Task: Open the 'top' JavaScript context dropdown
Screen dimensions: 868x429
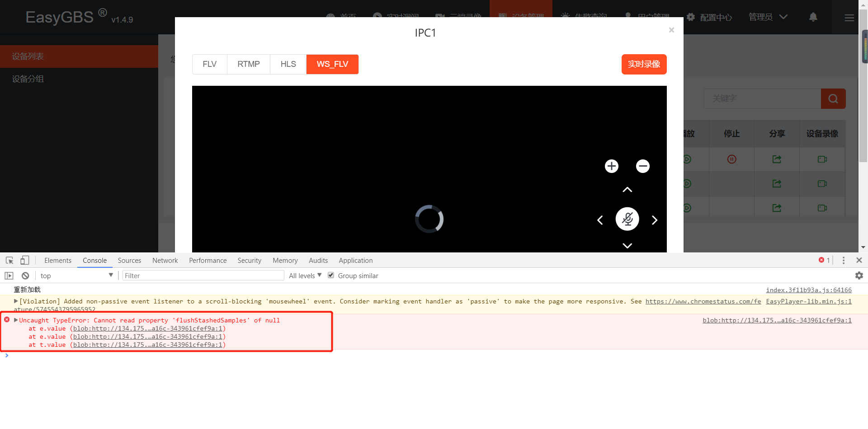Action: tap(77, 275)
